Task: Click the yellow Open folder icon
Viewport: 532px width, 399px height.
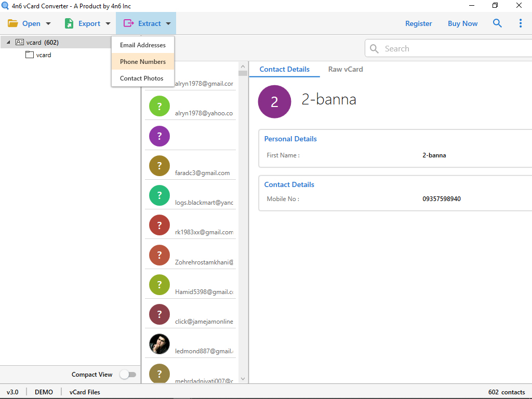Action: (x=13, y=23)
